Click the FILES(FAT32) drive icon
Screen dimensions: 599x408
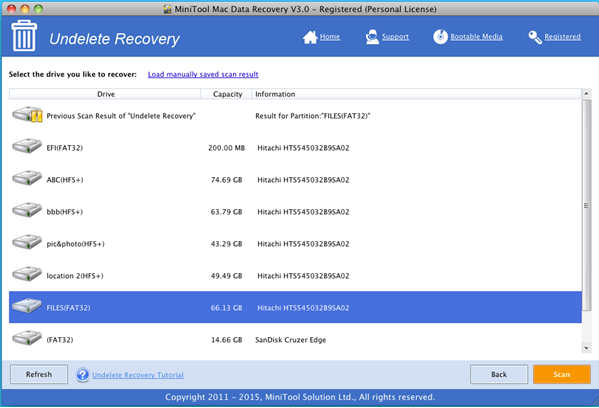point(27,306)
